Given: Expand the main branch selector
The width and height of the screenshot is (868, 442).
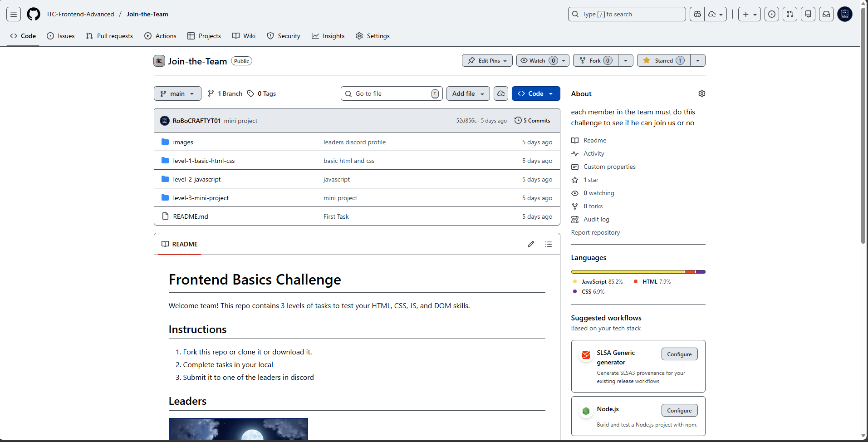Looking at the screenshot, I should pos(177,93).
